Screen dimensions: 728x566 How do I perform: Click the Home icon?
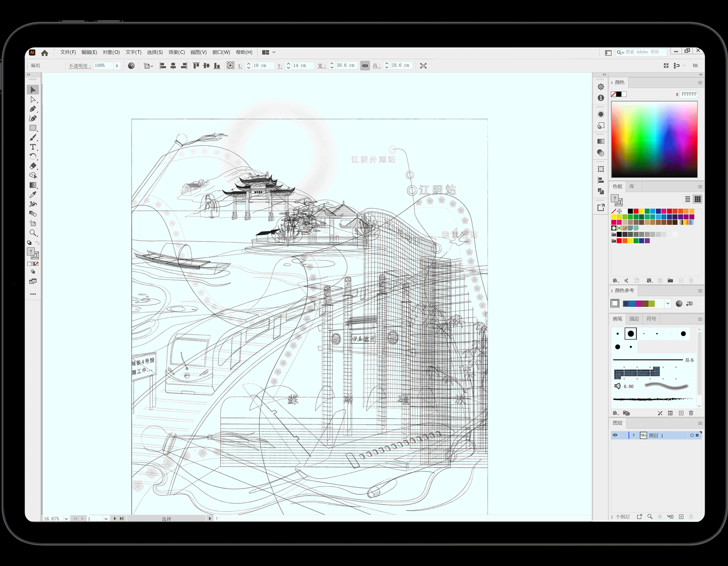click(x=45, y=53)
